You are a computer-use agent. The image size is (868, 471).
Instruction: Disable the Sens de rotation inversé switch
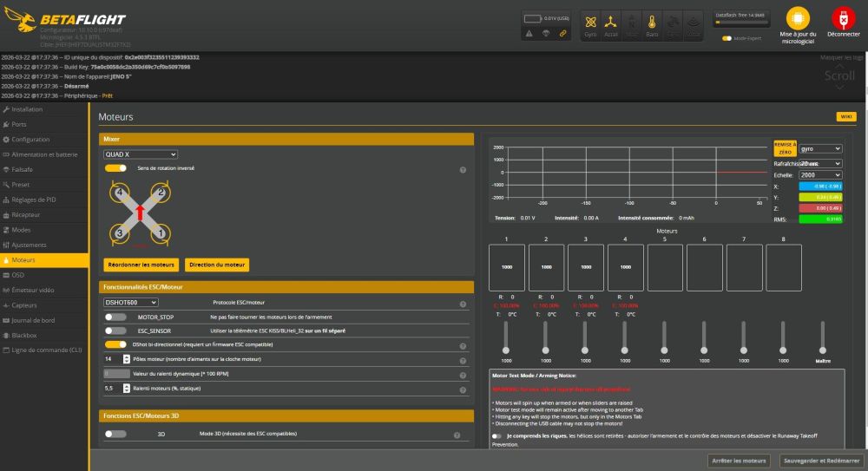[x=116, y=168]
